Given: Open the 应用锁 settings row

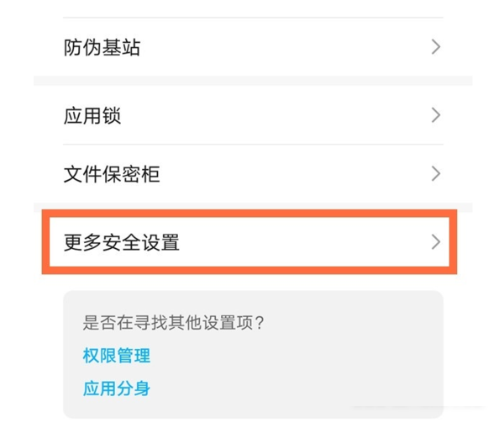Looking at the screenshot, I should 252,115.
